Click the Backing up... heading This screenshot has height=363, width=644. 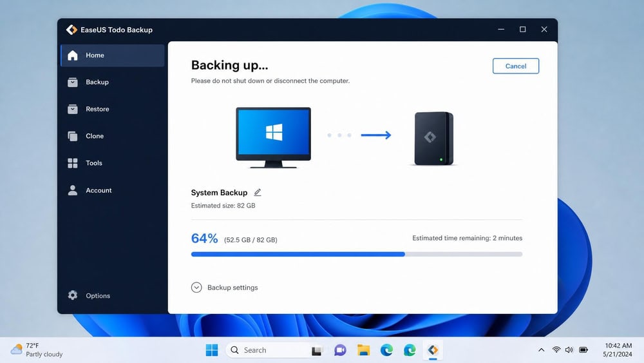[230, 65]
